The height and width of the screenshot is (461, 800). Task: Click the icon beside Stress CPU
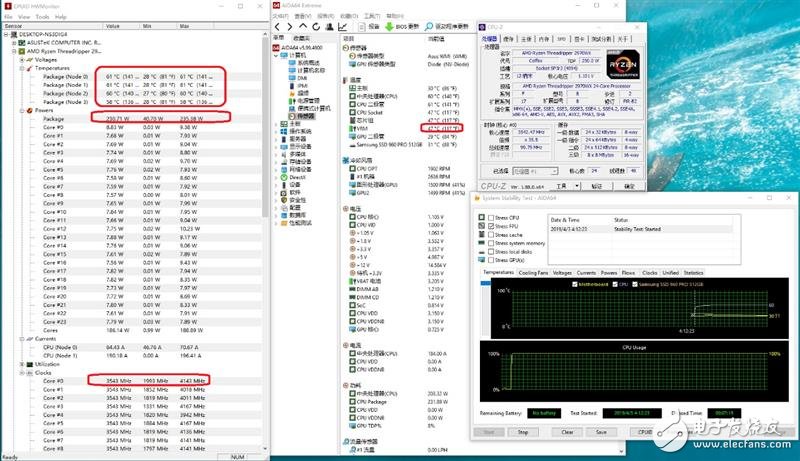point(482,217)
